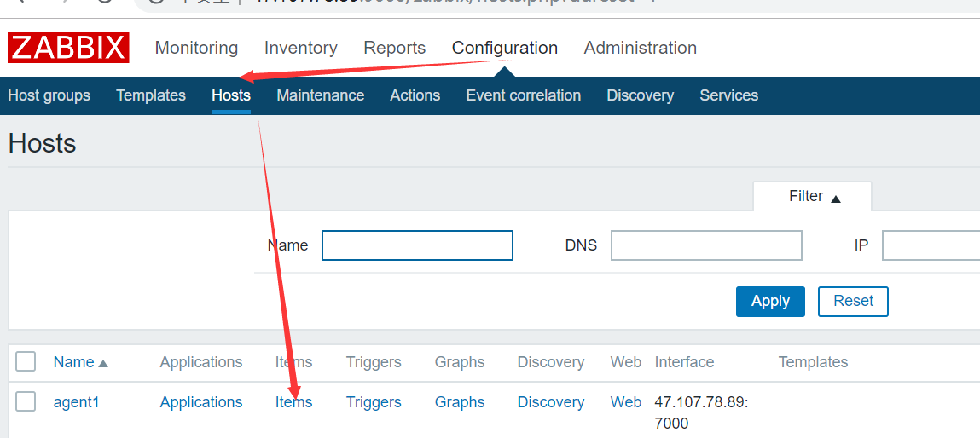Sort hosts by Name column
This screenshot has width=980, height=438.
[81, 362]
